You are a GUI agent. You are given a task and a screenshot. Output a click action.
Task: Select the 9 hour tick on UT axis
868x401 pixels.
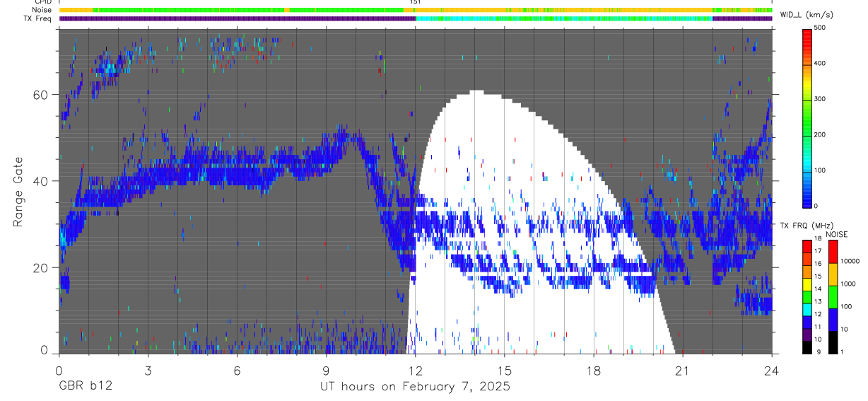tap(327, 370)
